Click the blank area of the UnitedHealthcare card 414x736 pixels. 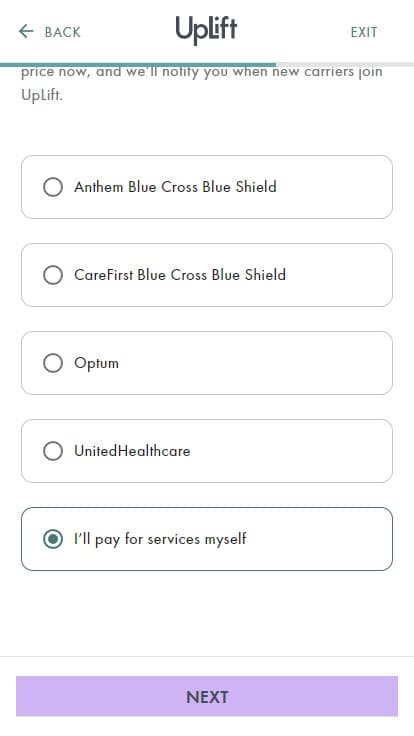291,451
